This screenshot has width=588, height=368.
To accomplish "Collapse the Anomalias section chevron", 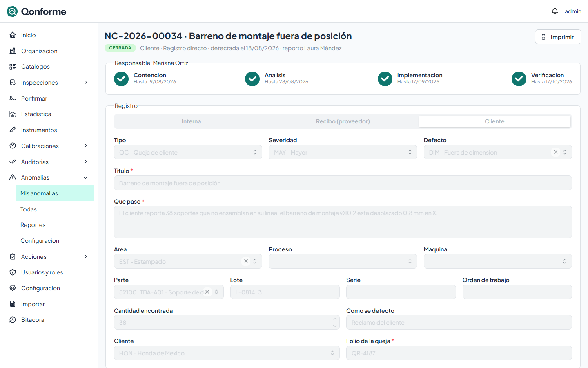I will click(x=86, y=177).
